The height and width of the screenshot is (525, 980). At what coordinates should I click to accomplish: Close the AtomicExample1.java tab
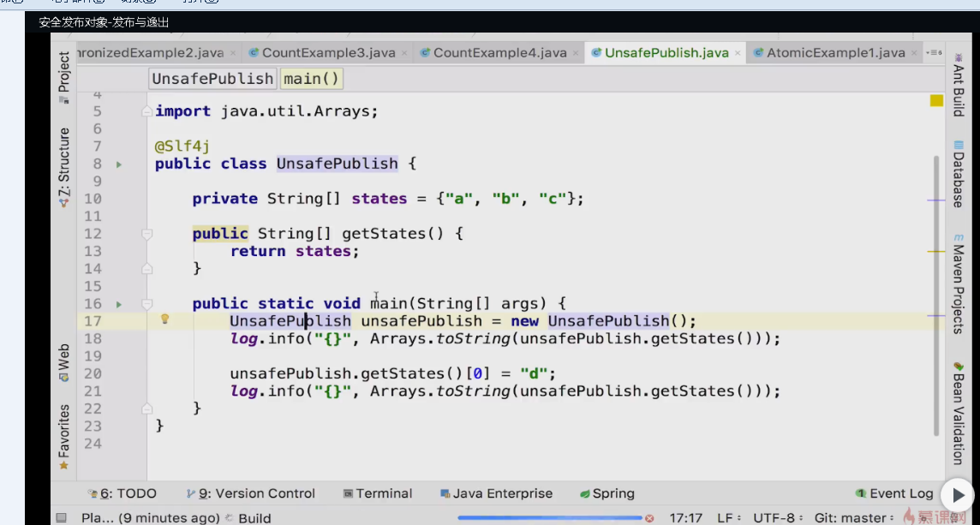914,54
